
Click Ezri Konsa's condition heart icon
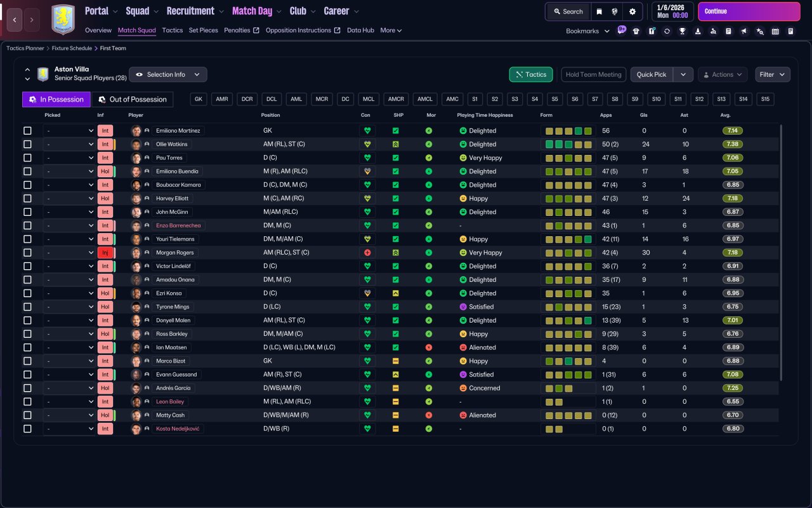pyautogui.click(x=367, y=293)
